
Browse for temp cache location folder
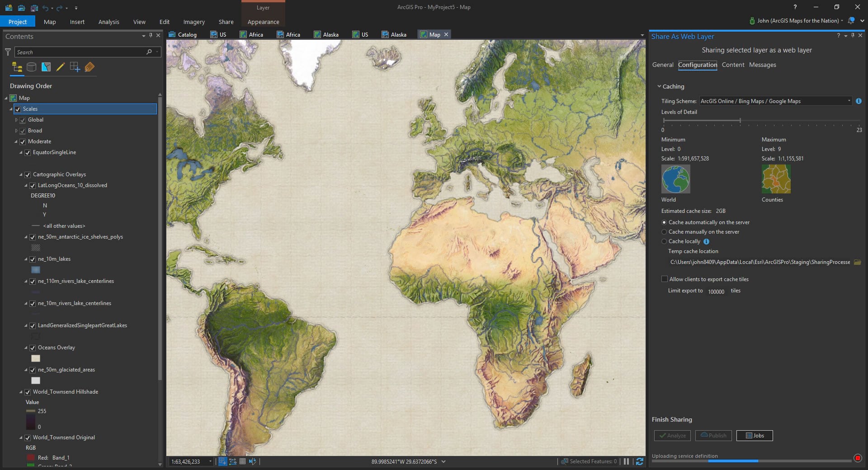point(857,262)
